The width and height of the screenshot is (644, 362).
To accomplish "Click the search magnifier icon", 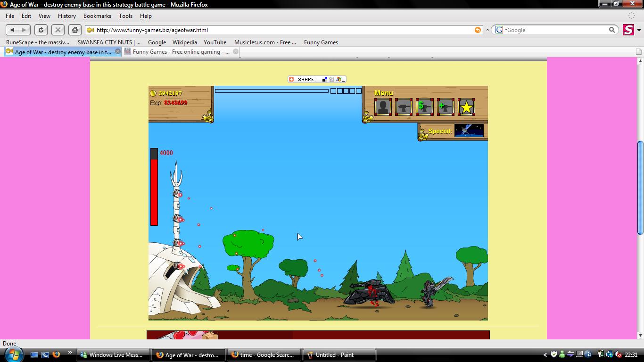I will click(612, 30).
